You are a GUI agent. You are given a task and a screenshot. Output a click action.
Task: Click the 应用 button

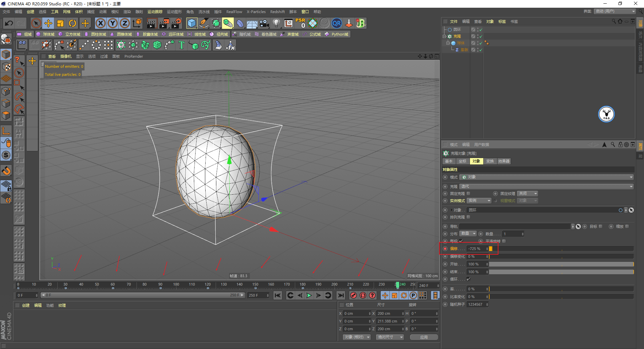pyautogui.click(x=424, y=337)
